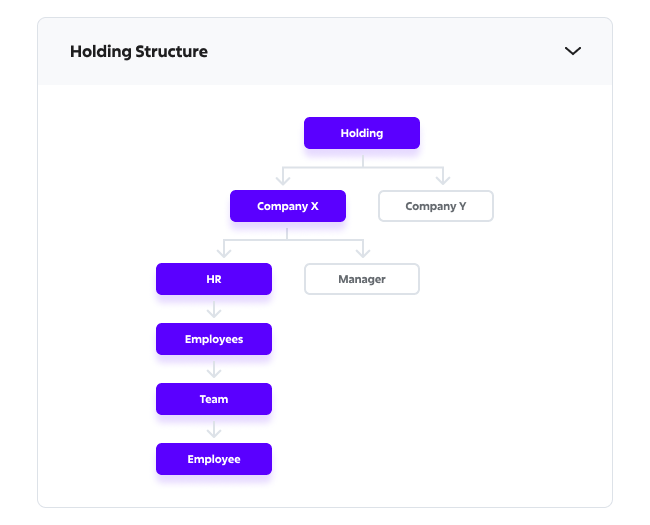Image resolution: width=650 pixels, height=525 pixels.
Task: Select the outlined Company Y node
Action: 436,206
